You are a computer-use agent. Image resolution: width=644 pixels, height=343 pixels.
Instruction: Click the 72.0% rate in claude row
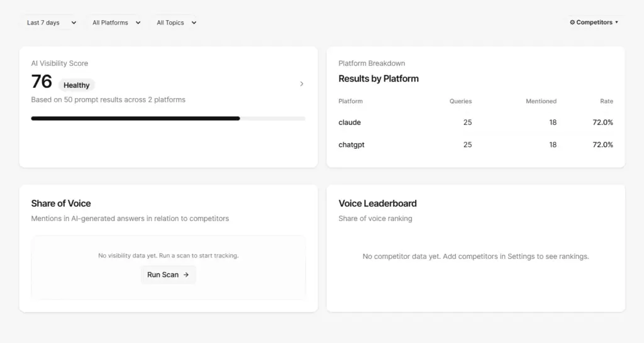click(x=602, y=122)
